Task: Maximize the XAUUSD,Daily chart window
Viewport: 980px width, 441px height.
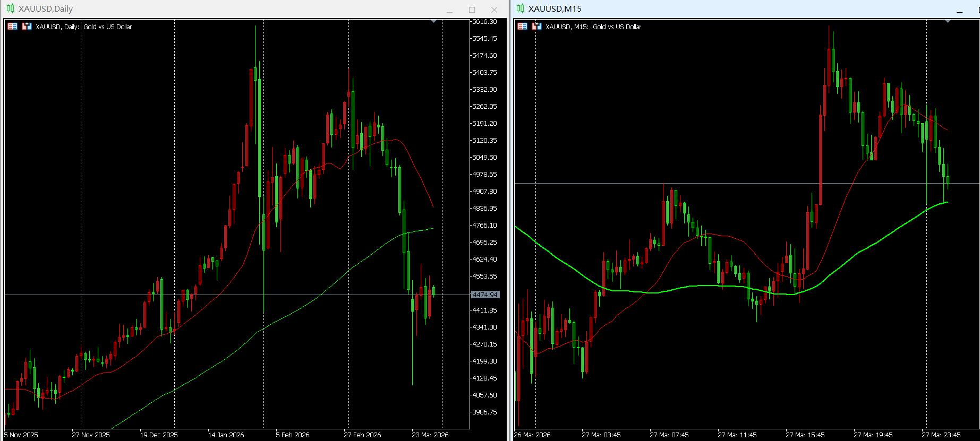Action: (472, 10)
